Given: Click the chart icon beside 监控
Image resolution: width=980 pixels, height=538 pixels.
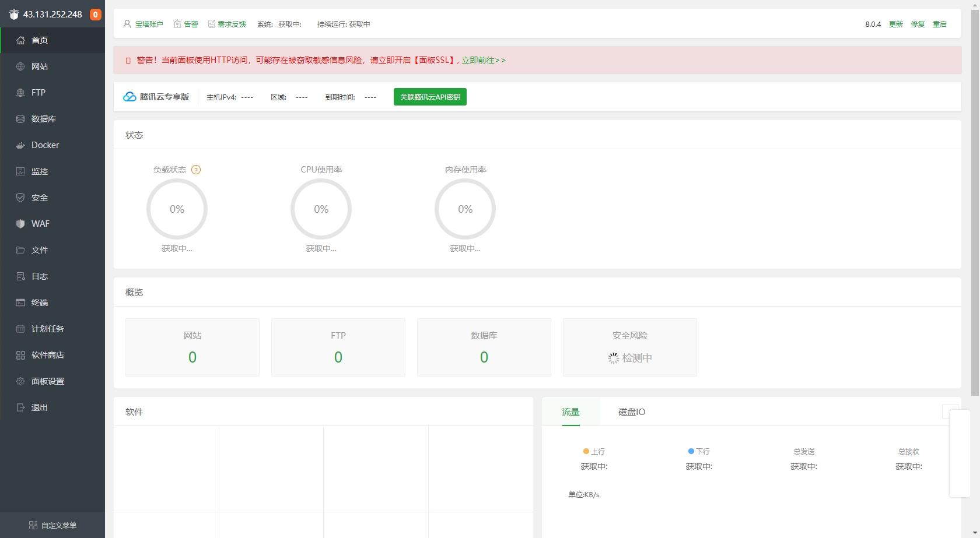Looking at the screenshot, I should point(20,171).
